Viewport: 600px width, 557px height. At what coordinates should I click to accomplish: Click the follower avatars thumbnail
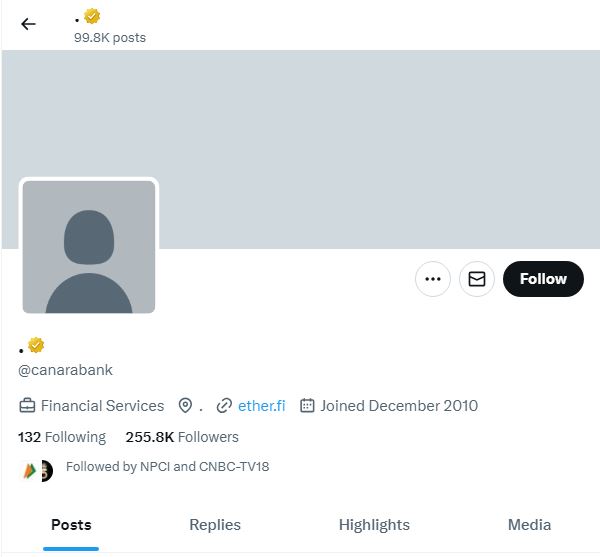[x=36, y=470]
